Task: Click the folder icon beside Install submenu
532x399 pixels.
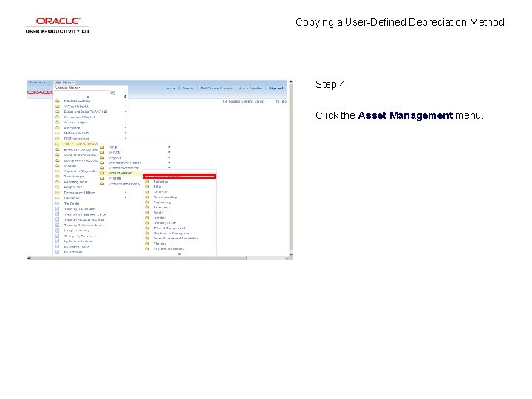Action: [x=103, y=147]
